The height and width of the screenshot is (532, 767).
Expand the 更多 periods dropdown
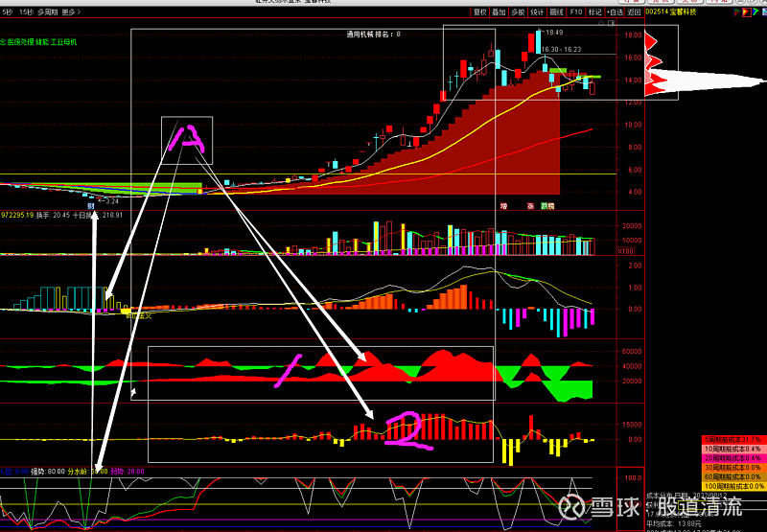point(70,12)
